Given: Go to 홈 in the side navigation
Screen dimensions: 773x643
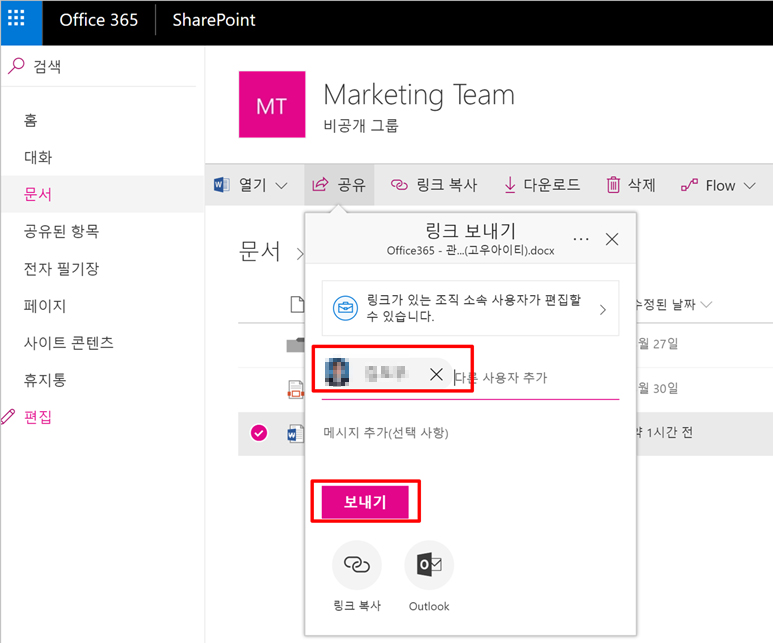Looking at the screenshot, I should coord(31,120).
